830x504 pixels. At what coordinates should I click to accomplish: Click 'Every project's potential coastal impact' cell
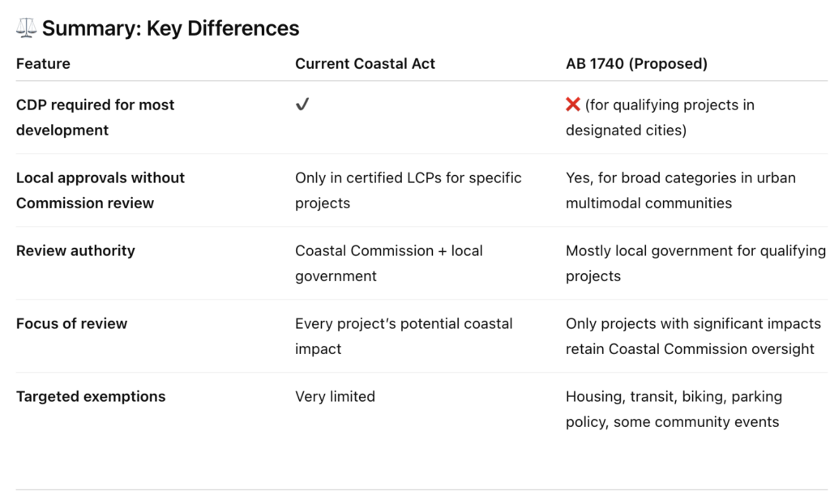point(403,335)
